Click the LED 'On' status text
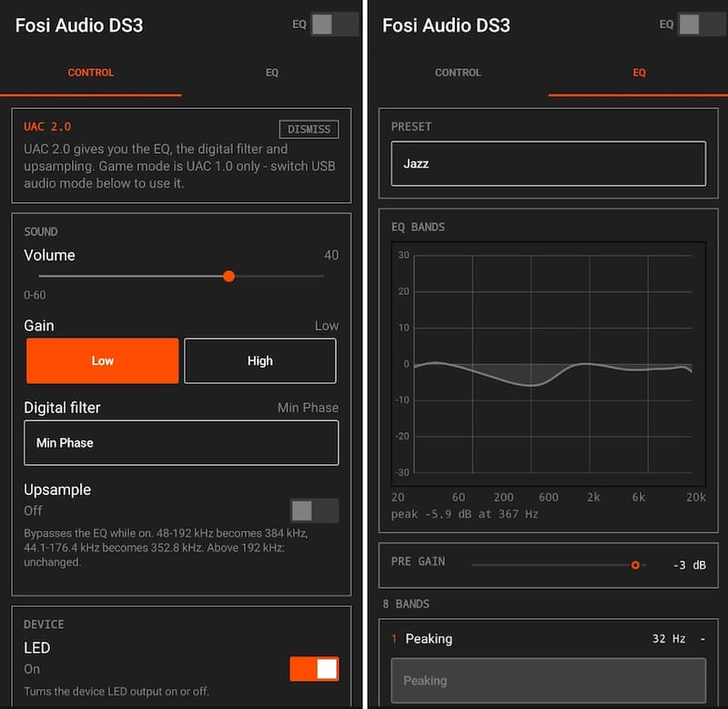This screenshot has width=728, height=709. (32, 669)
